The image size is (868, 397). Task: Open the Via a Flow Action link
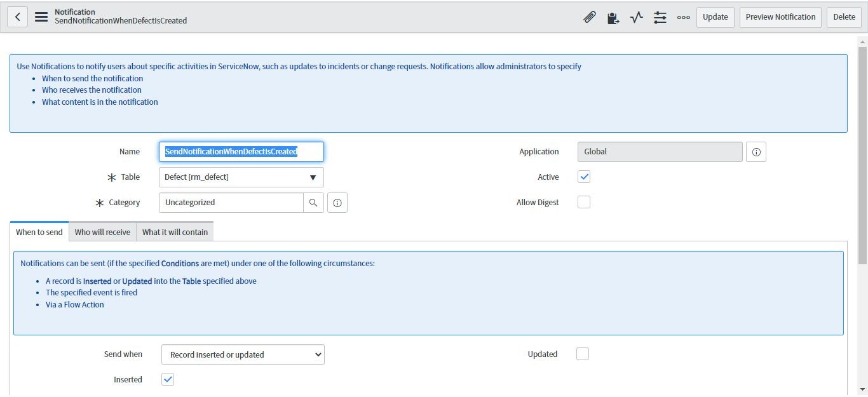point(74,304)
